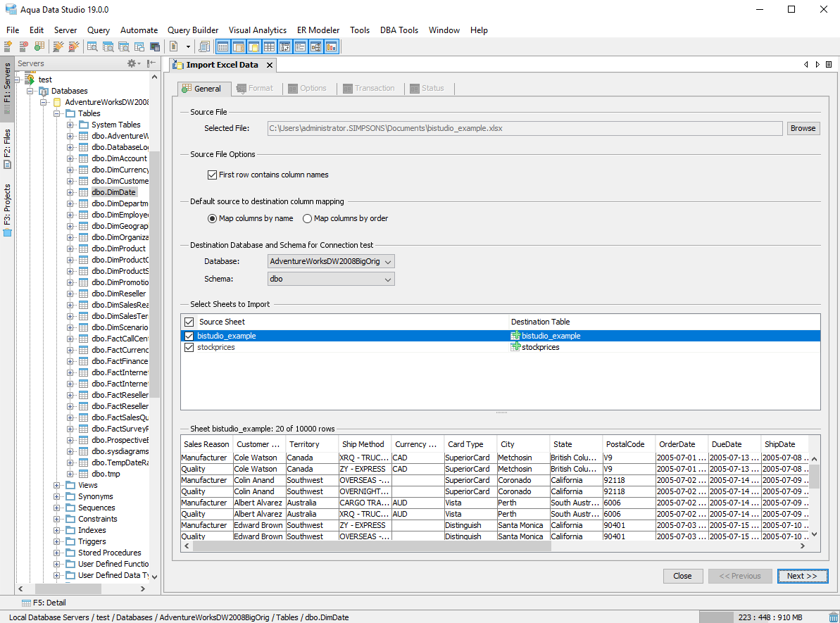Click the grid with green circle toolbar icon
Screen dimensions: 840x623
(39, 46)
